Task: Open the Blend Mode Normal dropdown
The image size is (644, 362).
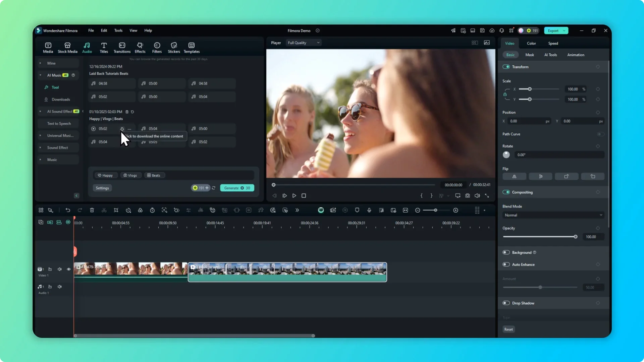Action: coord(553,215)
